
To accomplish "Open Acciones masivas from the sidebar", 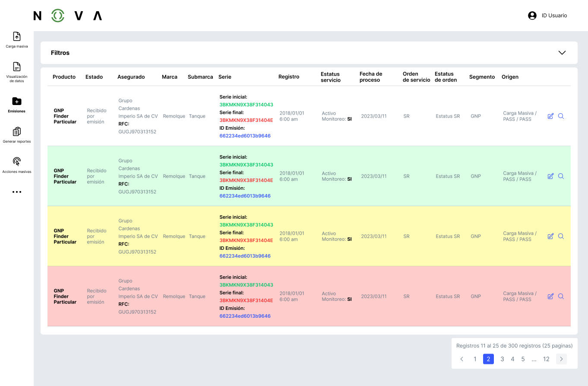I will 17,165.
